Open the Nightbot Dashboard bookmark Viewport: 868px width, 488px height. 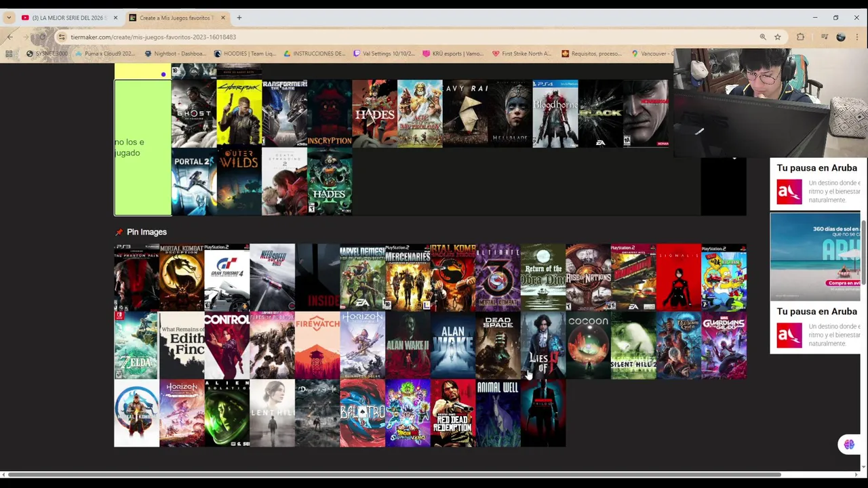175,54
